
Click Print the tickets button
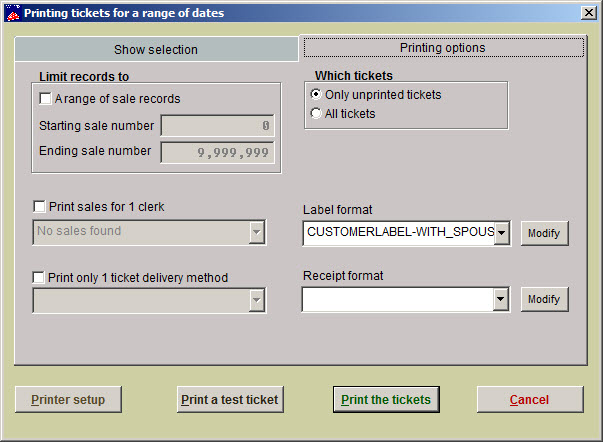coord(386,400)
